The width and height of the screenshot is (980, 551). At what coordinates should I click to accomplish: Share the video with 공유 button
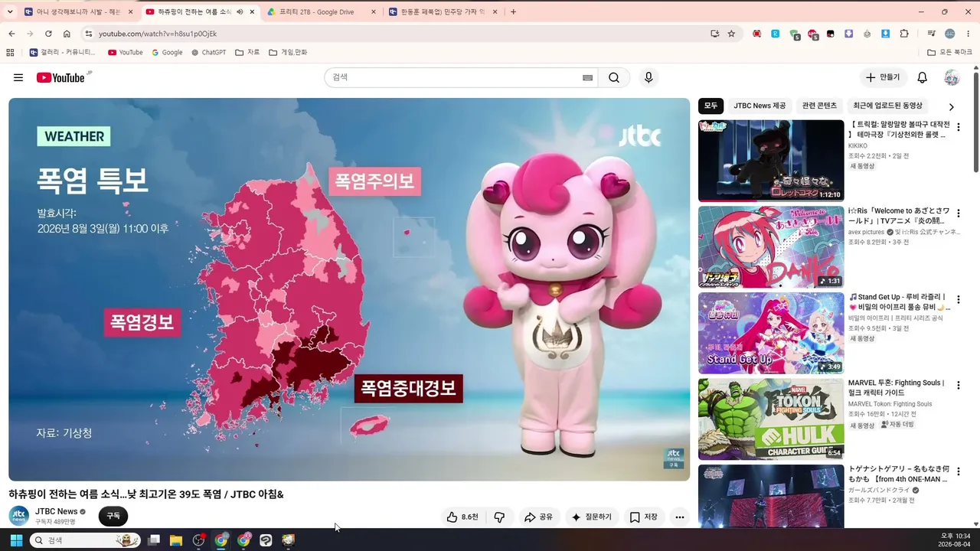tap(538, 517)
